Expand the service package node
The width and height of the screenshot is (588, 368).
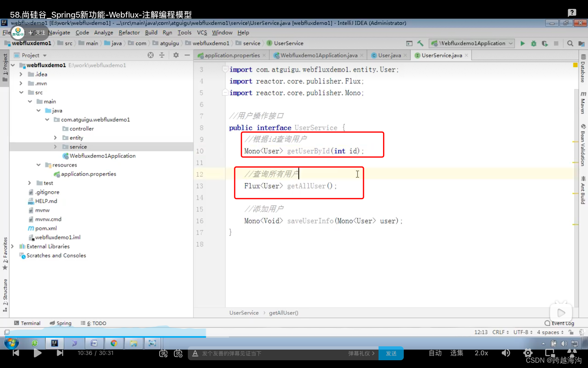pos(56,147)
